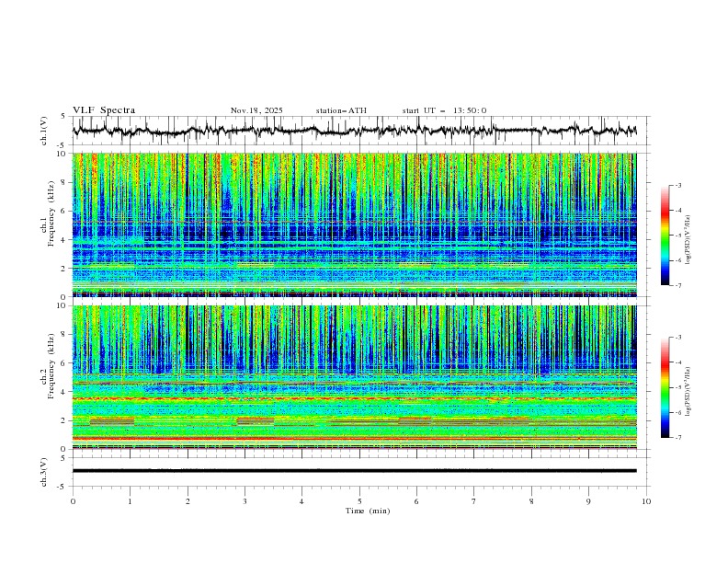Click the ch.1 PSD color scale bar
Viewport: 728px width, 563px height.
click(665, 236)
